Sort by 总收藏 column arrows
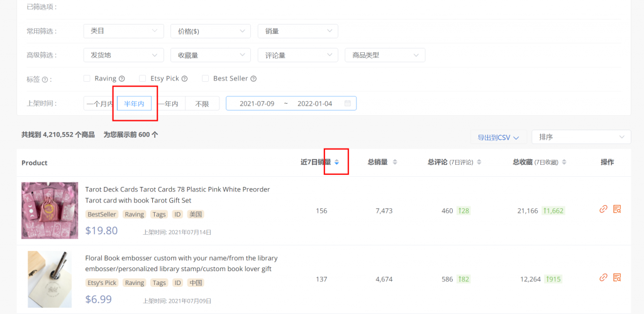 click(564, 162)
